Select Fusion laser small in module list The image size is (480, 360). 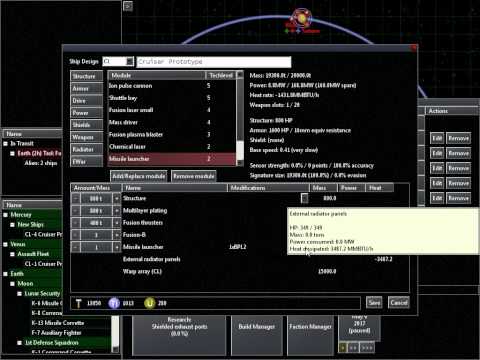[172, 110]
